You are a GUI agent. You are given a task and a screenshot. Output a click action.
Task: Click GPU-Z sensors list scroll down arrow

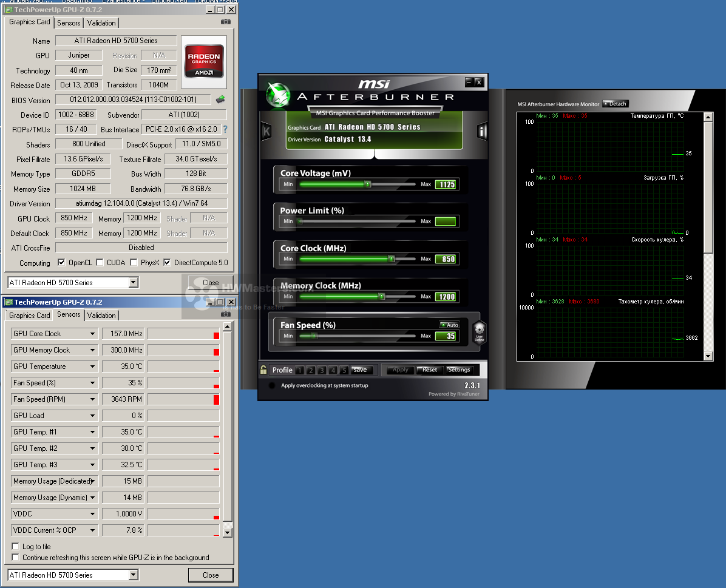(228, 532)
